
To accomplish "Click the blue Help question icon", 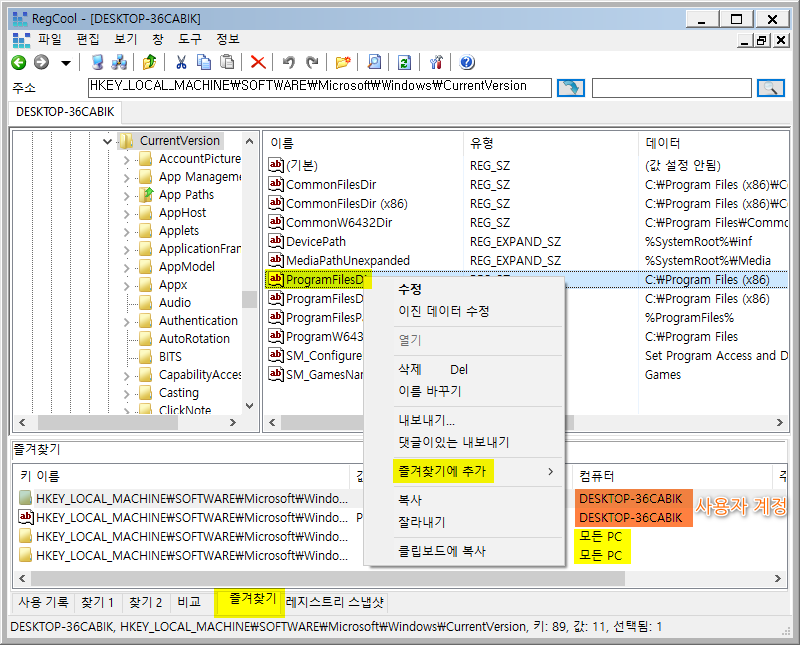I will point(467,62).
